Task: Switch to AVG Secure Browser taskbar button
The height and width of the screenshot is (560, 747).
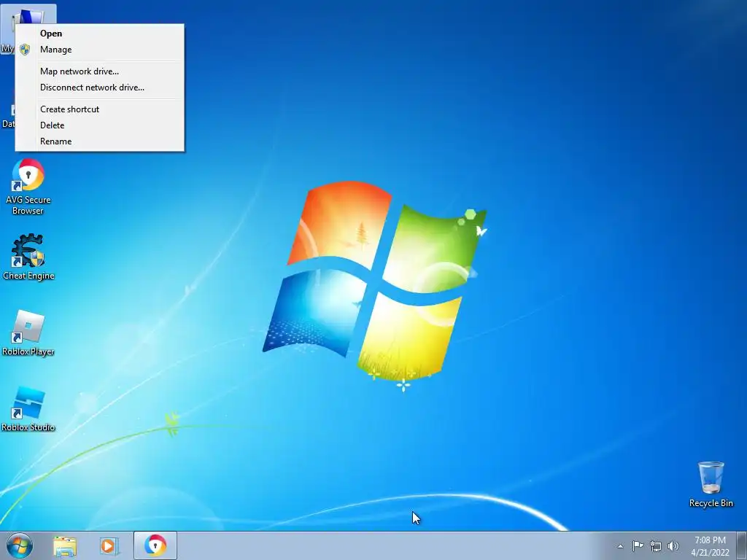Action: pos(155,545)
